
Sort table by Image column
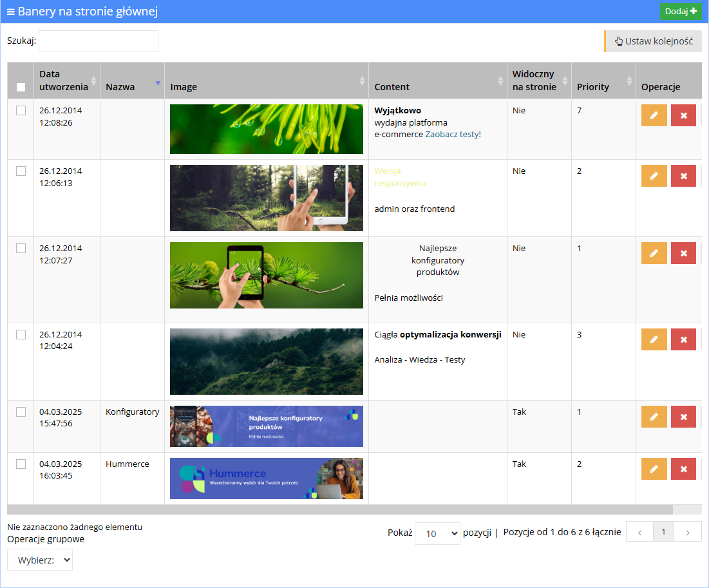point(267,81)
